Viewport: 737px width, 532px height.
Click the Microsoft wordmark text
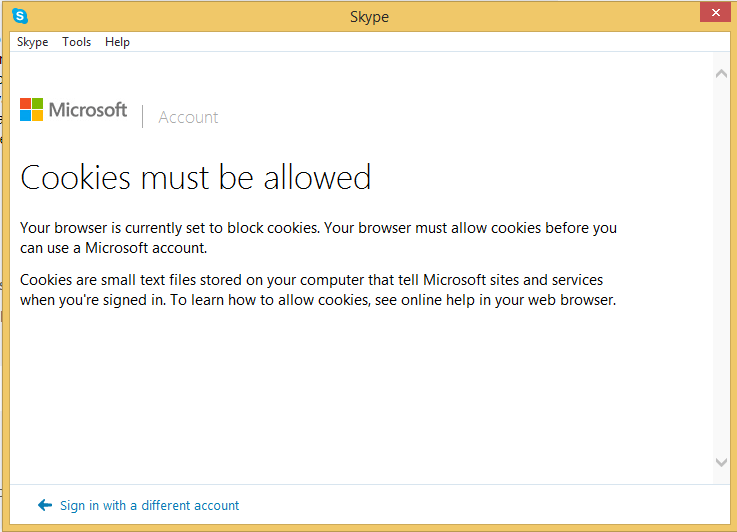tap(88, 110)
